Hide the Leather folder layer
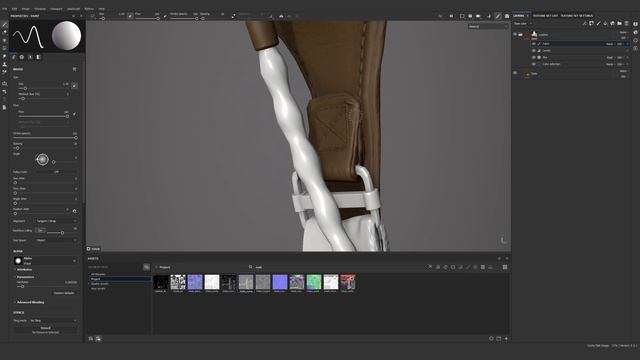 point(515,35)
